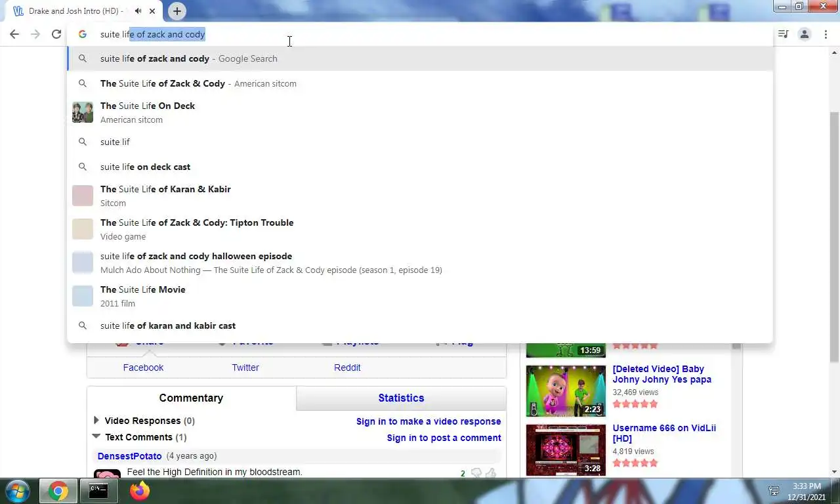Click the star rating under Username 666 video
This screenshot has width=840, height=504.
coord(635,463)
